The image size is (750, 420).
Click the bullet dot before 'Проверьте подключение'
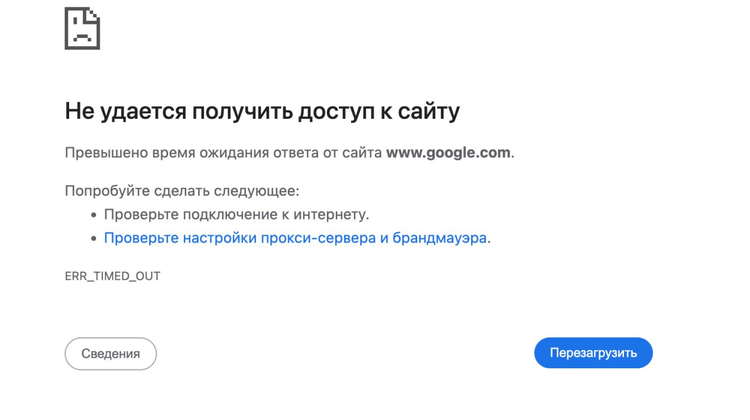tap(94, 215)
